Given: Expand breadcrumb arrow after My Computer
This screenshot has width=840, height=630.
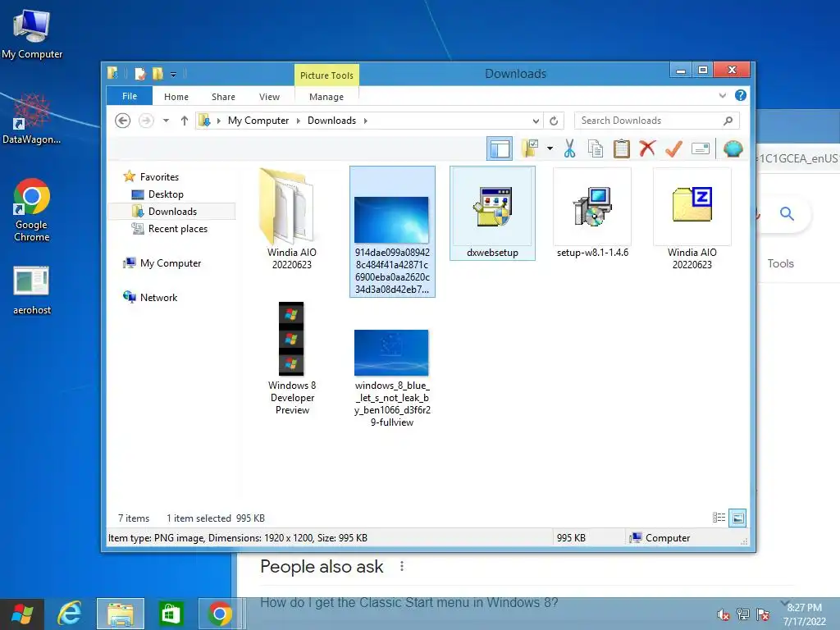Looking at the screenshot, I should point(299,121).
